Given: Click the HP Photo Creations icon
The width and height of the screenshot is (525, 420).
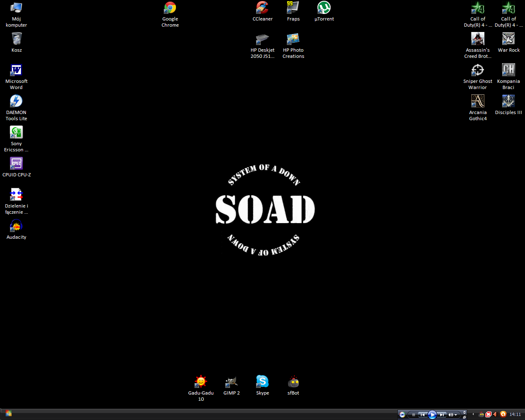Looking at the screenshot, I should tap(293, 46).
